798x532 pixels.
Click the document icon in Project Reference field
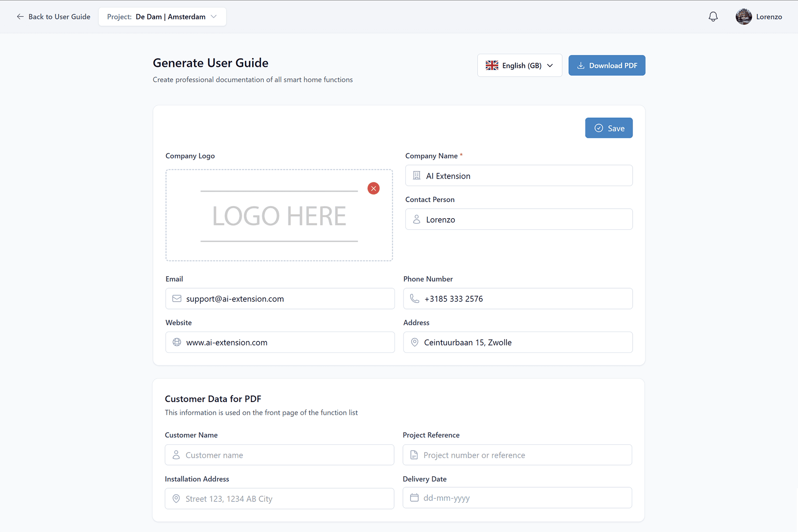point(414,454)
